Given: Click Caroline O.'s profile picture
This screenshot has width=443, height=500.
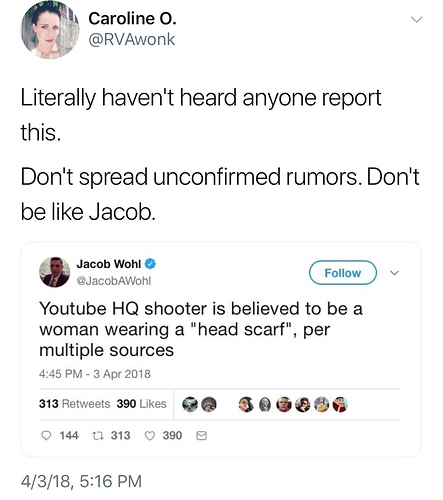Looking at the screenshot, I should click(x=50, y=31).
